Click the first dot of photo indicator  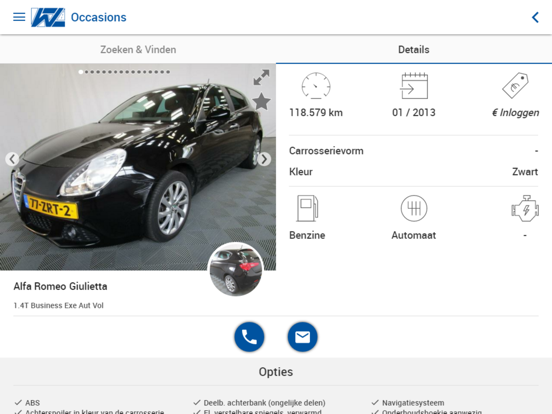(x=81, y=72)
